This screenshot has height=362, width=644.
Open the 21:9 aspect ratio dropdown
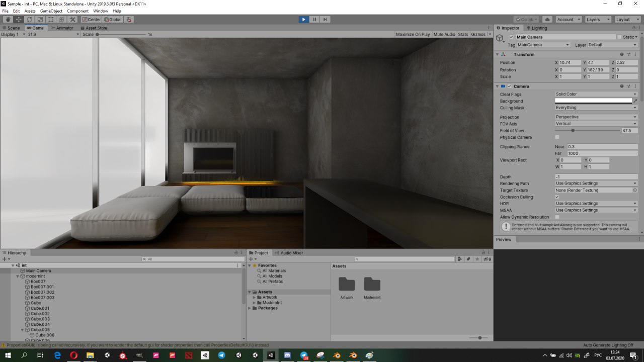53,34
